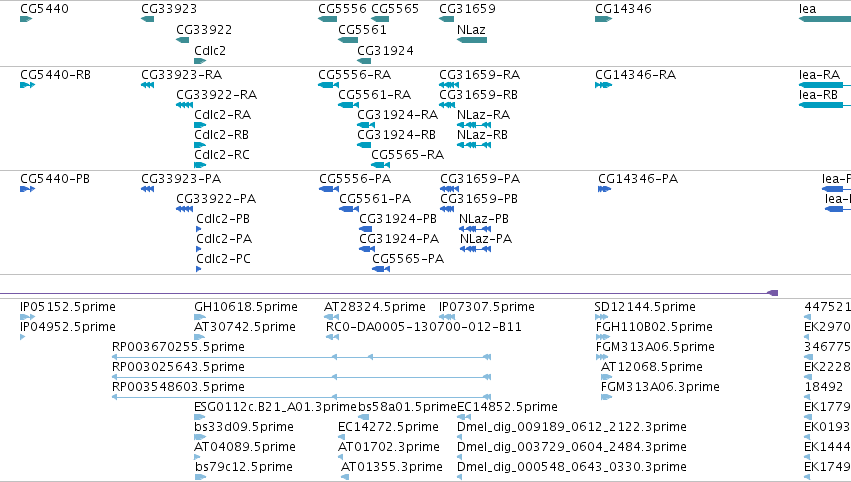Select EST FGM313A06.3prime
Image resolution: width=851 pixels, height=482 pixels.
click(660, 387)
